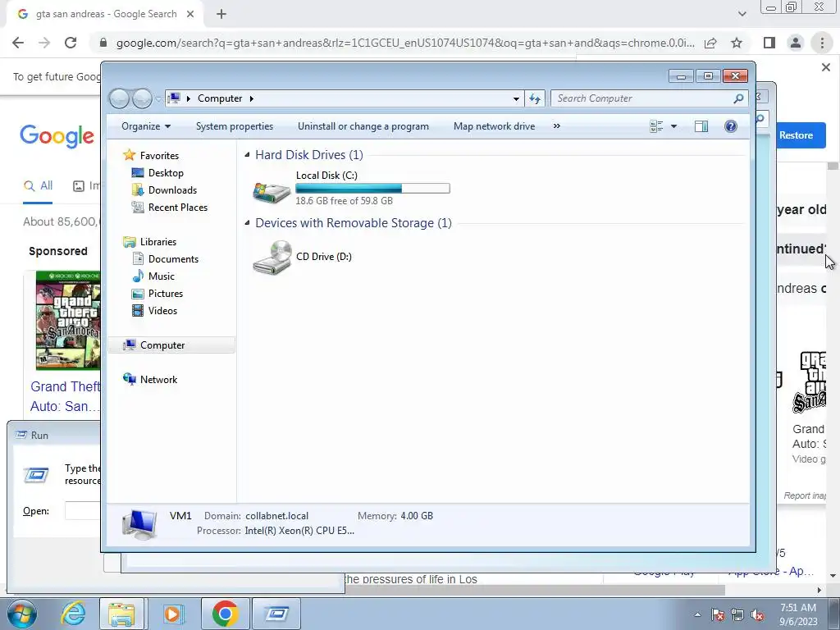The width and height of the screenshot is (840, 630).
Task: Select Desktop under Favorites
Action: (166, 172)
